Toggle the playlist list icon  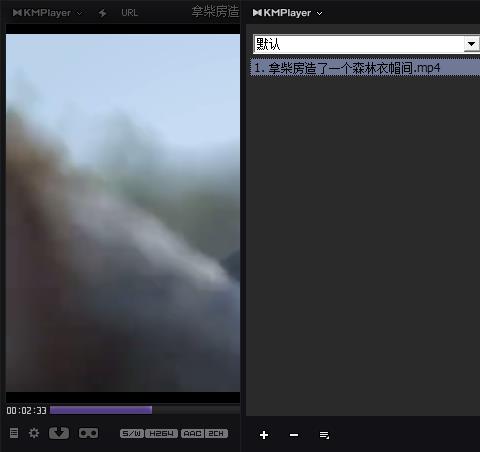14,433
